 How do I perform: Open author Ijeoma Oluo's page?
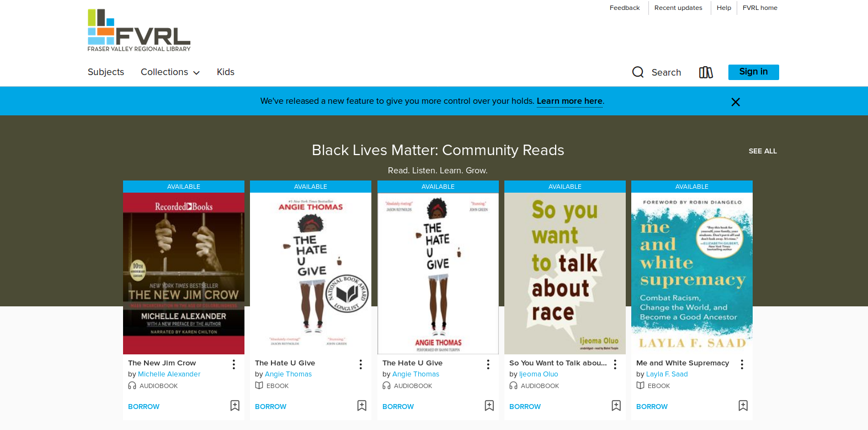coord(539,374)
